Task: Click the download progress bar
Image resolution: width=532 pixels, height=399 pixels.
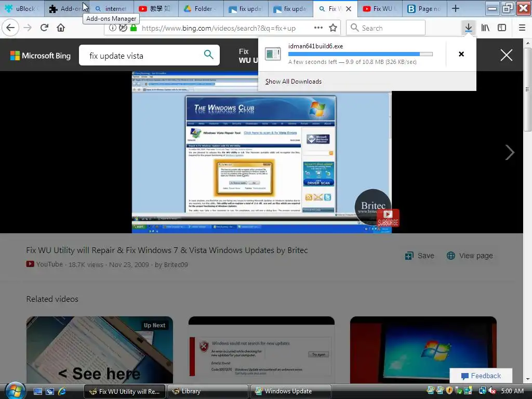Action: (361, 54)
